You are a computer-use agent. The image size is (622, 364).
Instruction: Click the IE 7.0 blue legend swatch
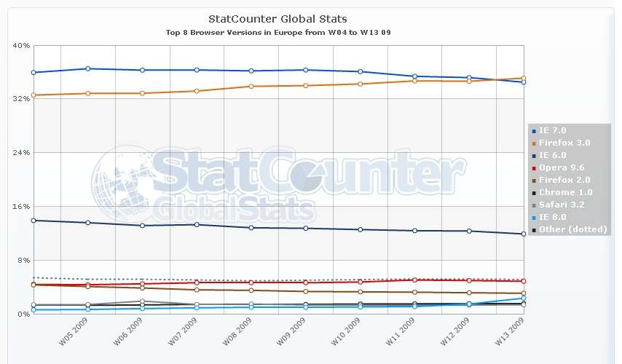tap(534, 131)
